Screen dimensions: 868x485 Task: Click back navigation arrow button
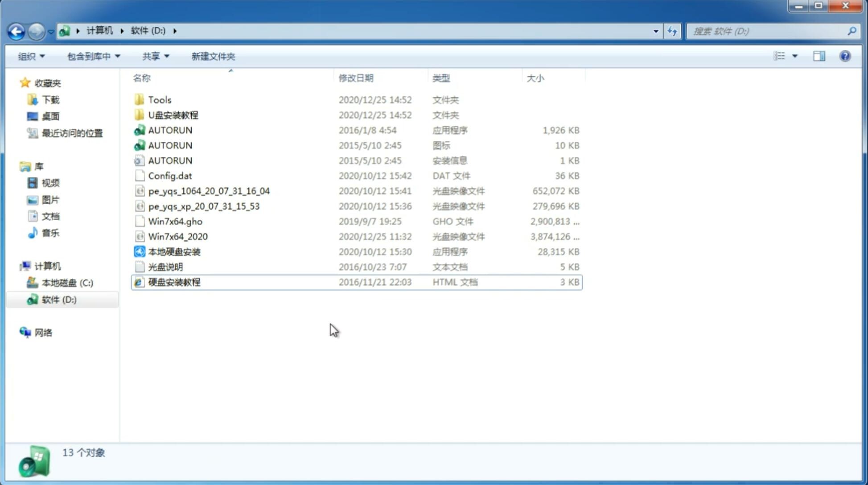pos(16,30)
